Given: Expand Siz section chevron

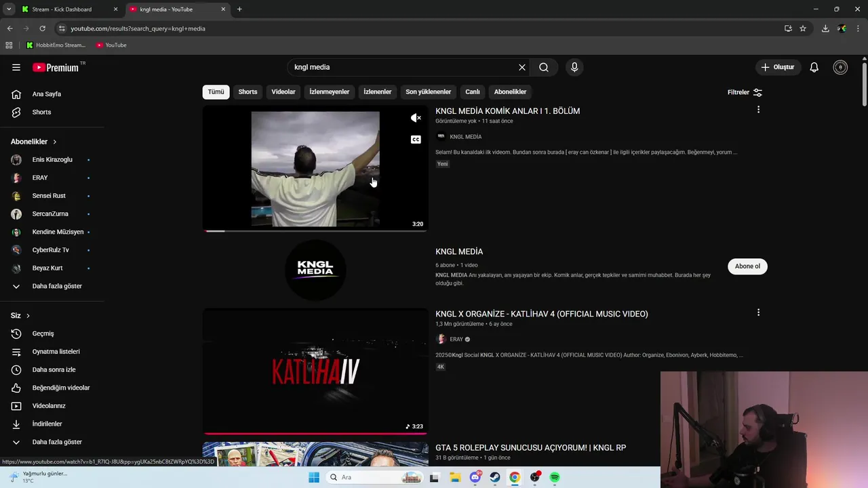Looking at the screenshot, I should click(x=28, y=316).
